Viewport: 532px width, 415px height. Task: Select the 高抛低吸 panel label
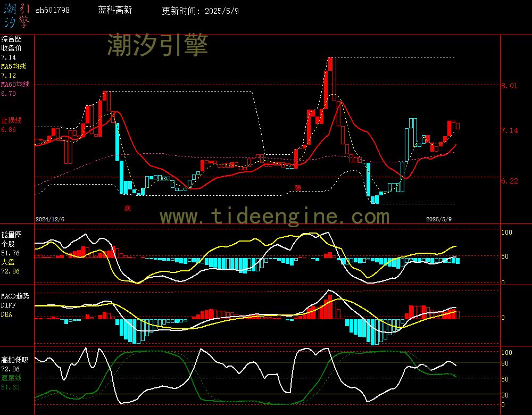point(15,360)
